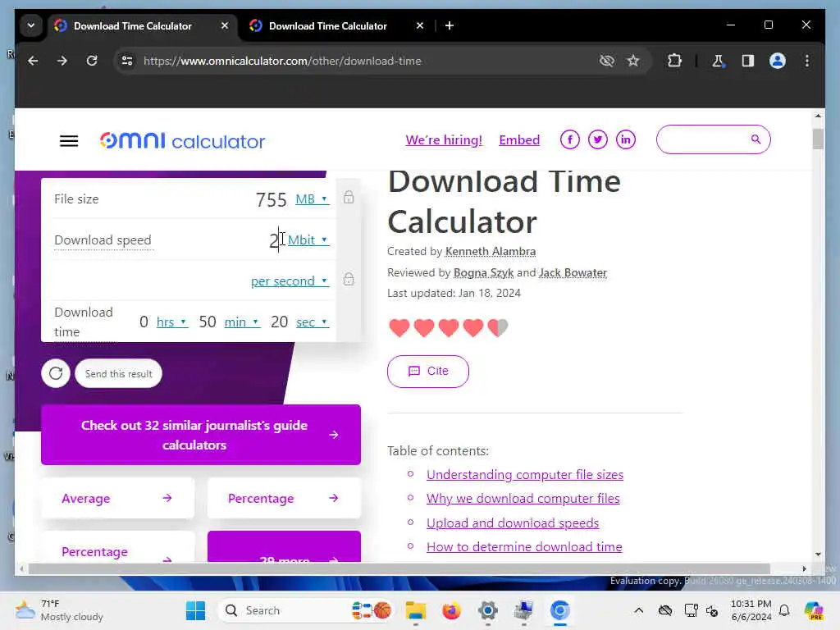Open File Explorer from the taskbar
840x630 pixels.
click(x=416, y=610)
